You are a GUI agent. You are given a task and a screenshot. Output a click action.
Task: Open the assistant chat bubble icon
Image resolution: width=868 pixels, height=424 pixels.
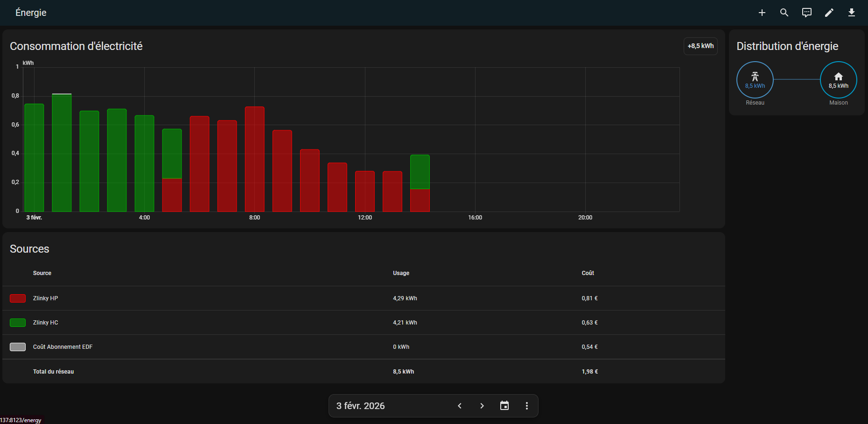click(807, 13)
